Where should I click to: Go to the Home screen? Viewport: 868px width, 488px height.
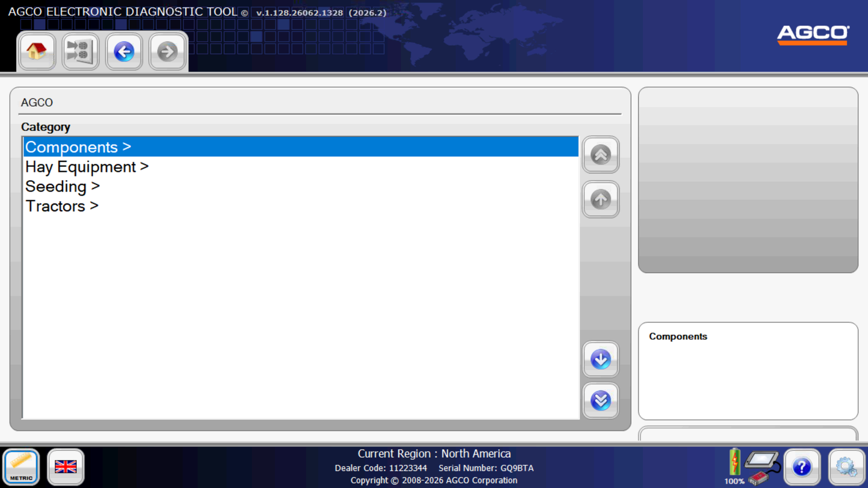point(37,52)
